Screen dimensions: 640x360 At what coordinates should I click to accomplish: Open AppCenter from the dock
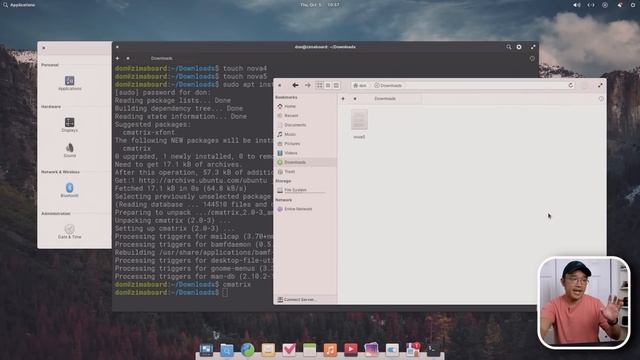[413, 350]
